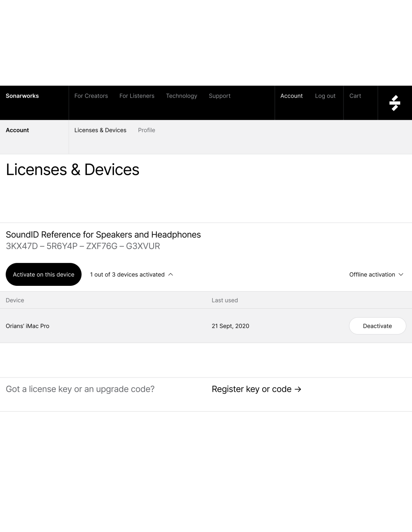
Task: Open the Support section
Action: tap(219, 96)
